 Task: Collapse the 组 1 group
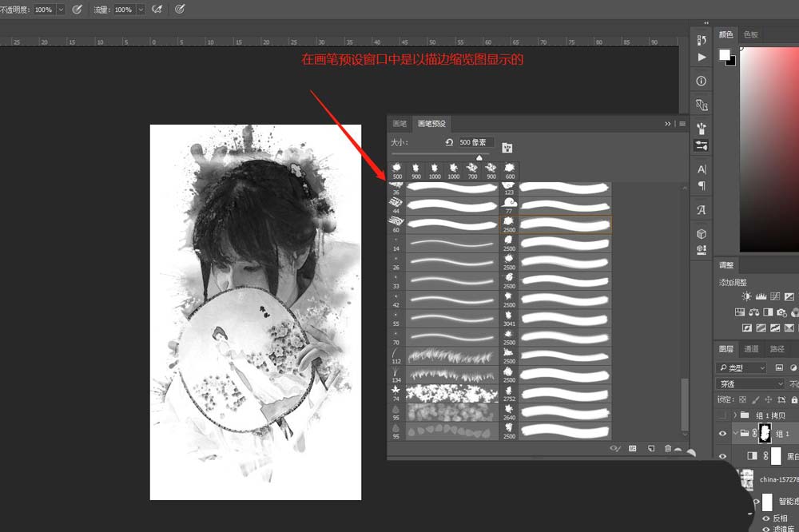[735, 434]
